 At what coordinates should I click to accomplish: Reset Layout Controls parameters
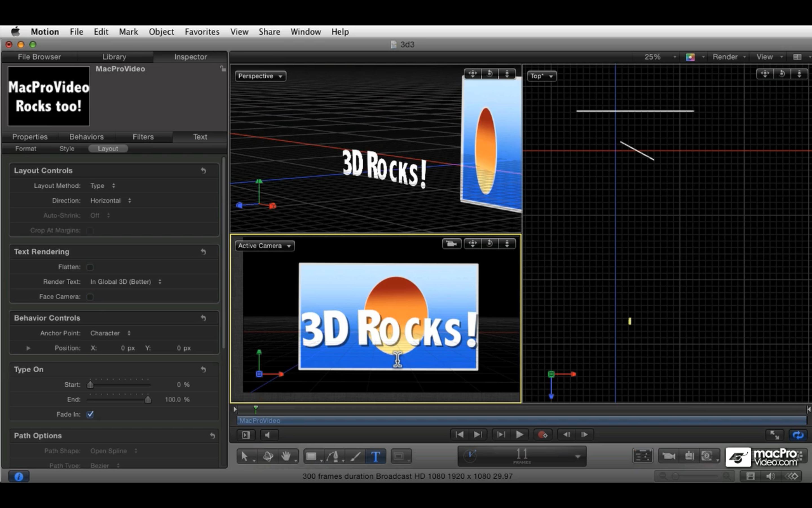pyautogui.click(x=203, y=171)
